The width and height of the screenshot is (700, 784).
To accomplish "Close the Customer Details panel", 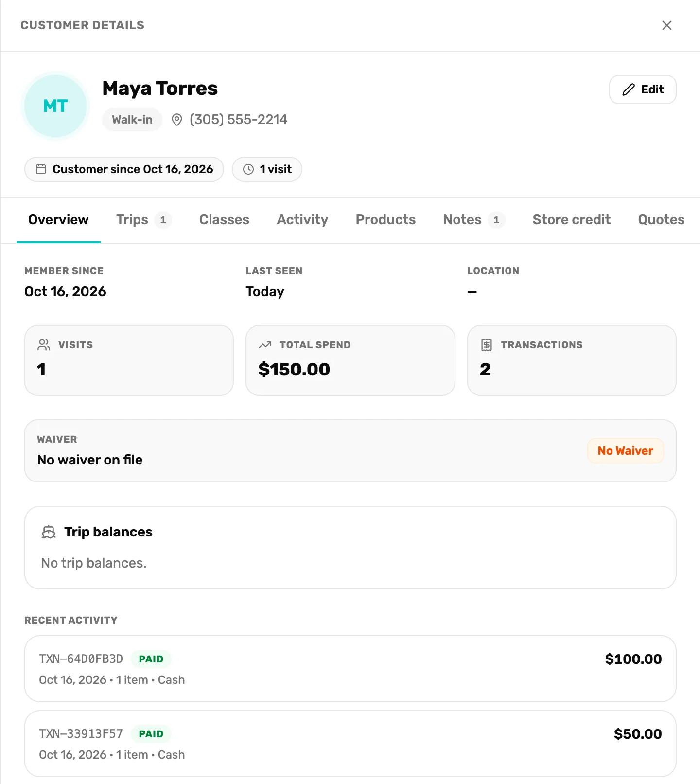I will [x=666, y=25].
